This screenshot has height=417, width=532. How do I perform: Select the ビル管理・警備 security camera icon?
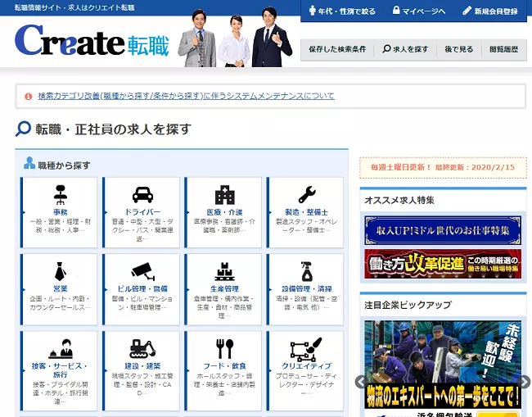tap(142, 271)
